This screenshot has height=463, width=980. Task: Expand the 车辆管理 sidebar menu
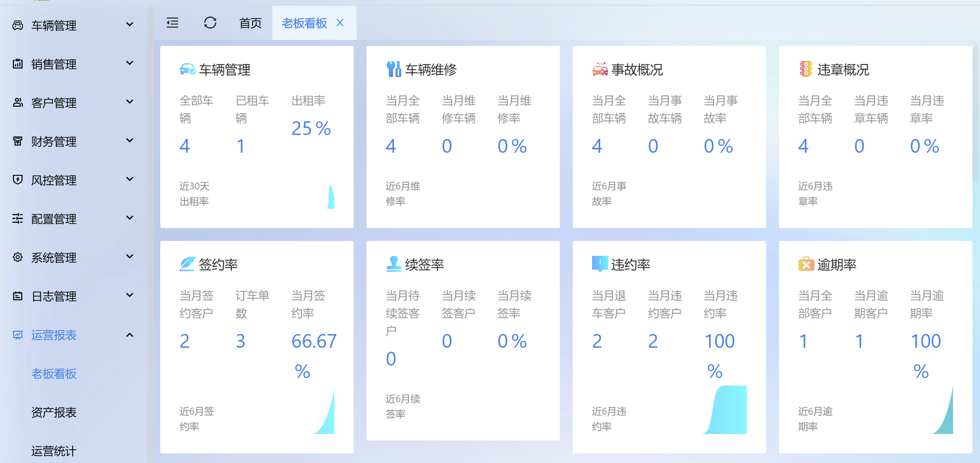click(73, 25)
